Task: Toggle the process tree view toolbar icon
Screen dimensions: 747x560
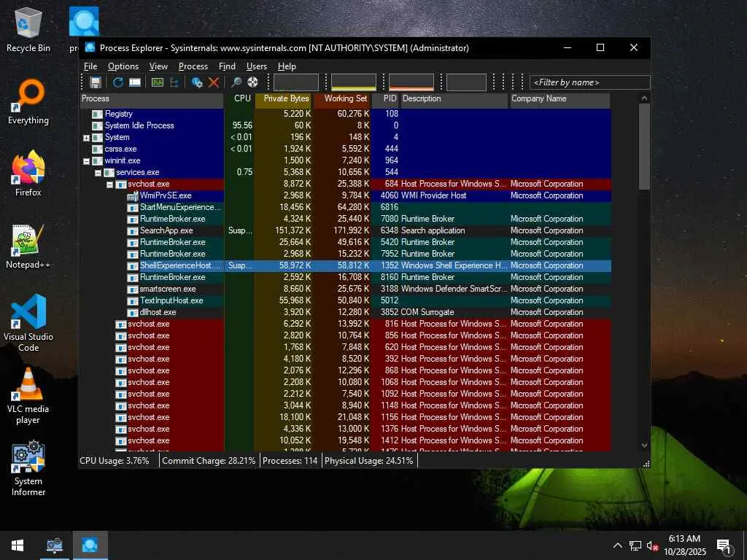Action: [x=174, y=82]
